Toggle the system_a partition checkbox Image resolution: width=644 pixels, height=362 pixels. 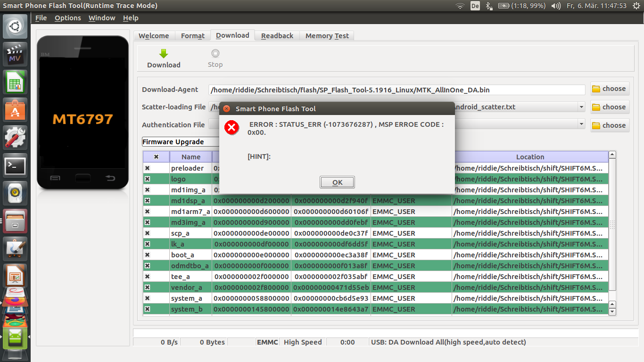point(147,298)
